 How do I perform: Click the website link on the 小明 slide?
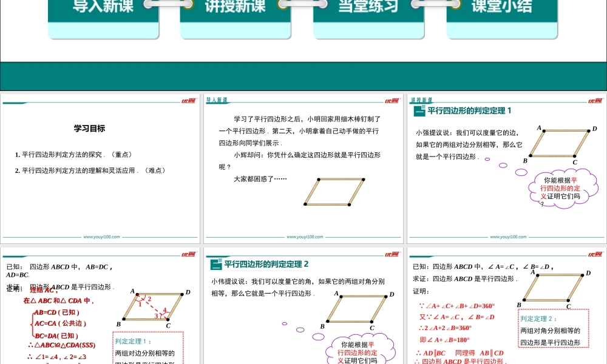tap(305, 237)
